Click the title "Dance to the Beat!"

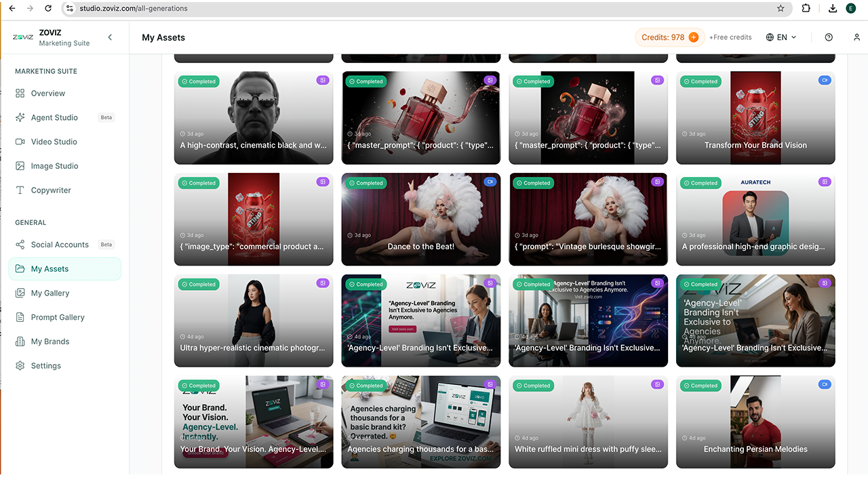[x=421, y=247]
